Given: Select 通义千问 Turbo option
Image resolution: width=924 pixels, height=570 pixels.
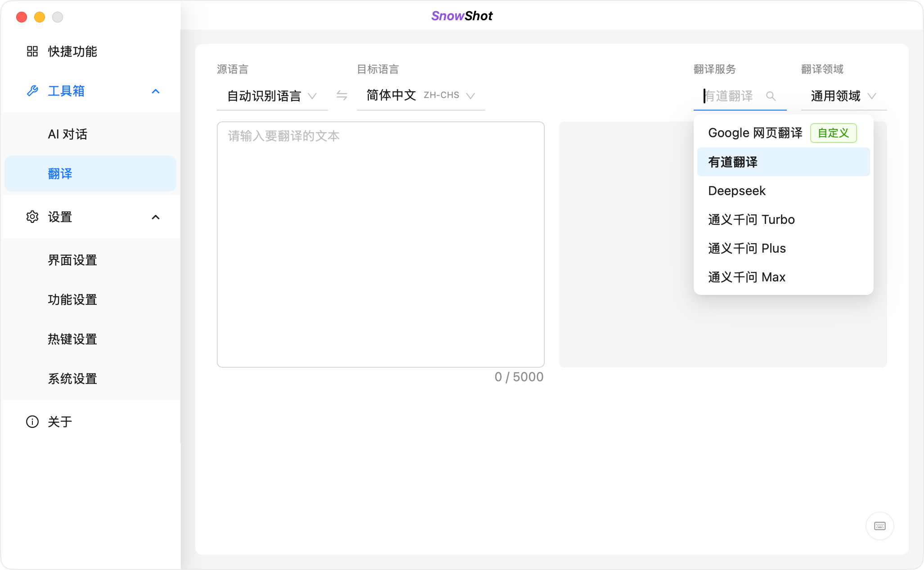Looking at the screenshot, I should click(751, 219).
